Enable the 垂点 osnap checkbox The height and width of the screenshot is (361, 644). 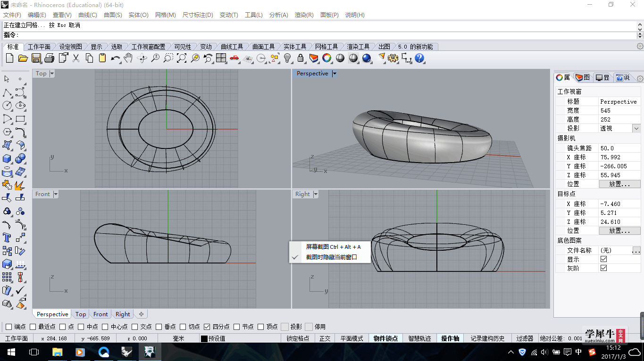159,327
